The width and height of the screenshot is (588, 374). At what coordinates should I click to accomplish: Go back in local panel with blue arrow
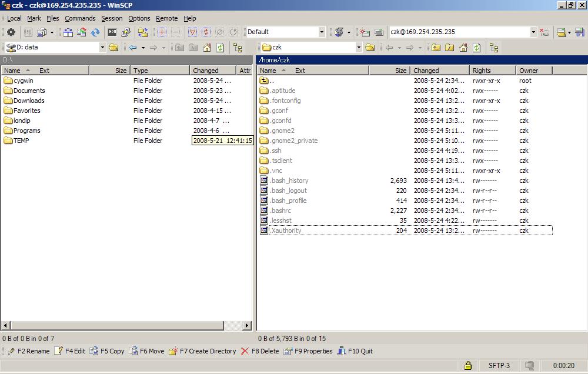[x=133, y=48]
